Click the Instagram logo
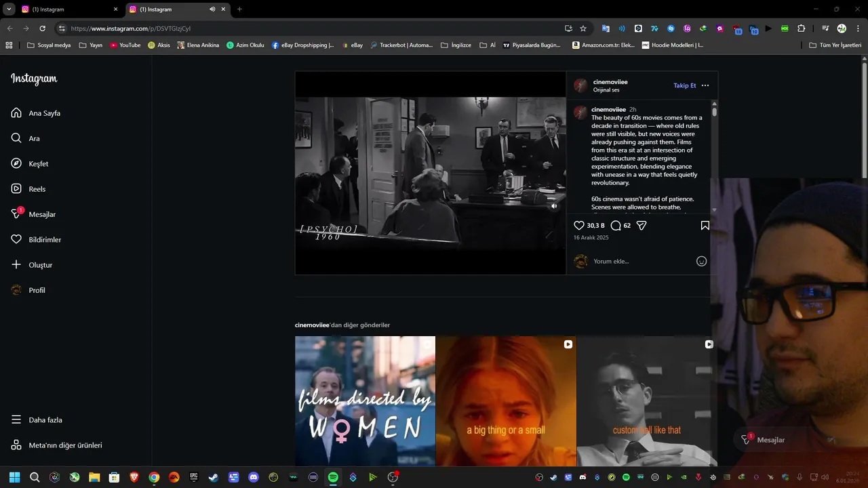868x488 pixels. coord(34,79)
